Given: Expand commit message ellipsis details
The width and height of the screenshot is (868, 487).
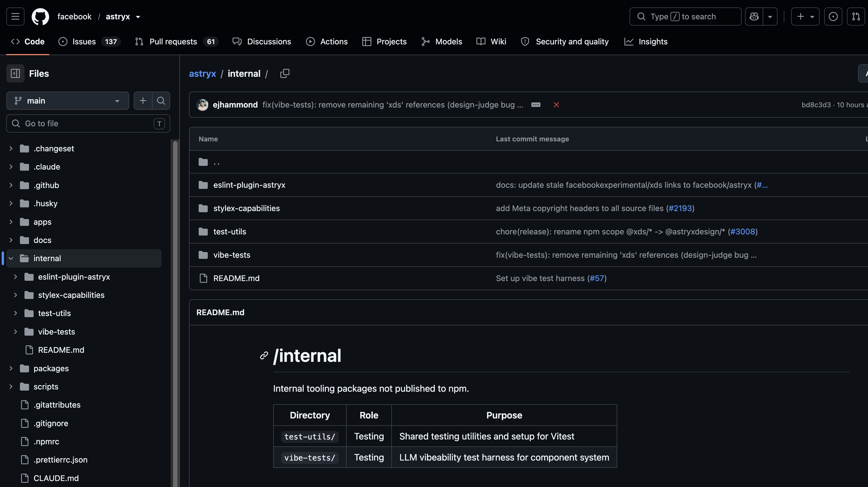Looking at the screenshot, I should click(536, 105).
